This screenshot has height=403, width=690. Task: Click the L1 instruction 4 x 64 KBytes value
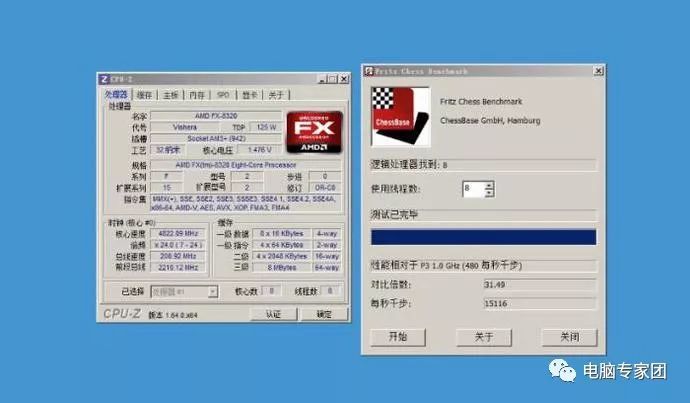(282, 245)
